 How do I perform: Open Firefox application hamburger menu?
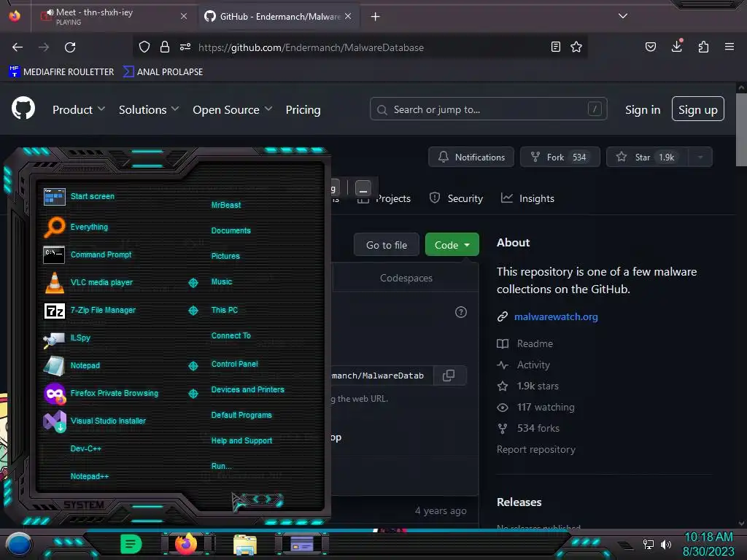click(x=729, y=47)
